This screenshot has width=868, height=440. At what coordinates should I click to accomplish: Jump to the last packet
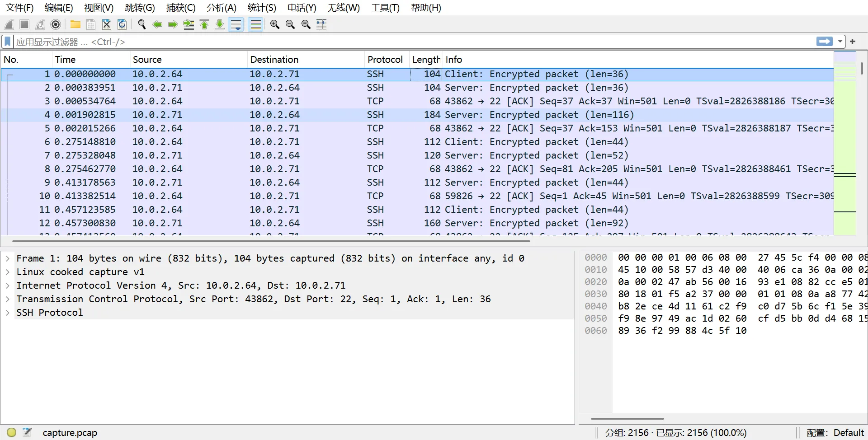[220, 24]
